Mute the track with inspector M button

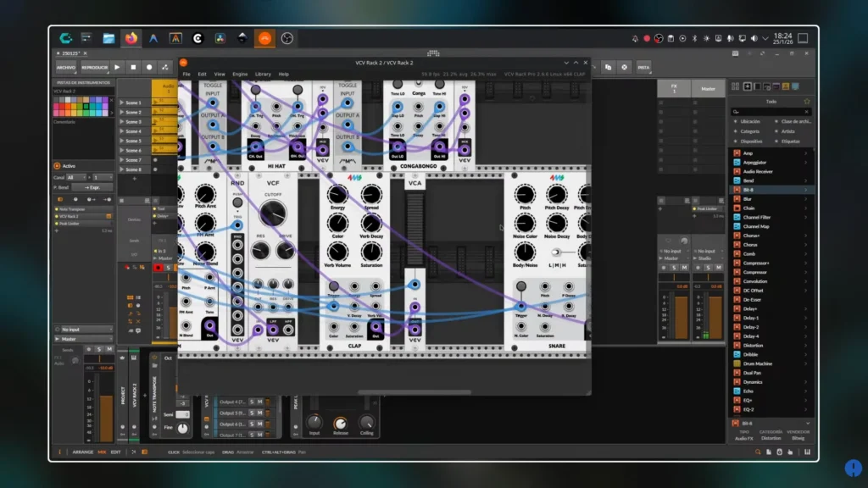(109, 350)
